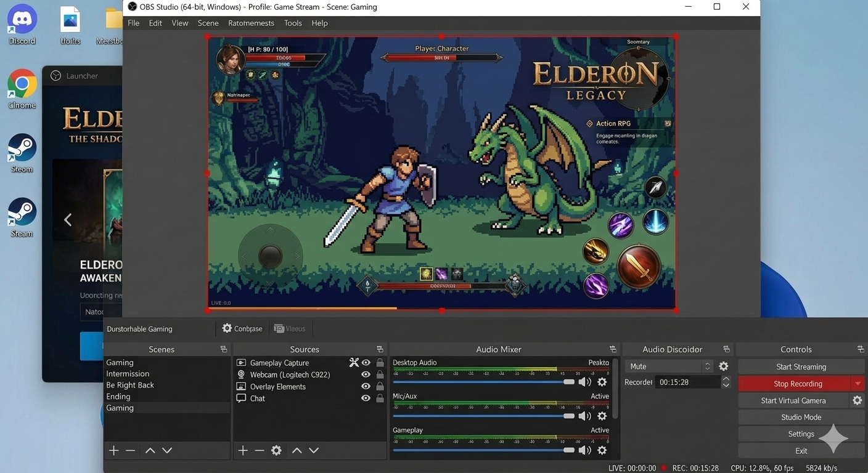Image resolution: width=868 pixels, height=473 pixels.
Task: Click the left arrow in the Launcher window
Action: (68, 219)
